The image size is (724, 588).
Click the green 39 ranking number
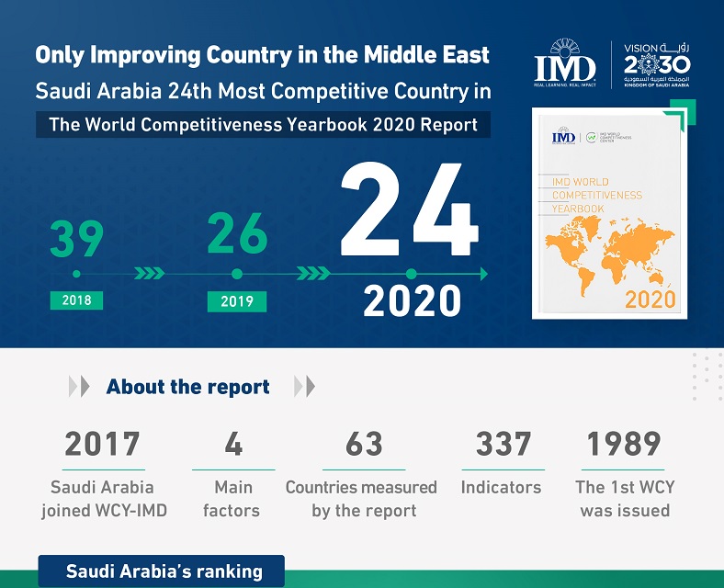[x=76, y=239]
